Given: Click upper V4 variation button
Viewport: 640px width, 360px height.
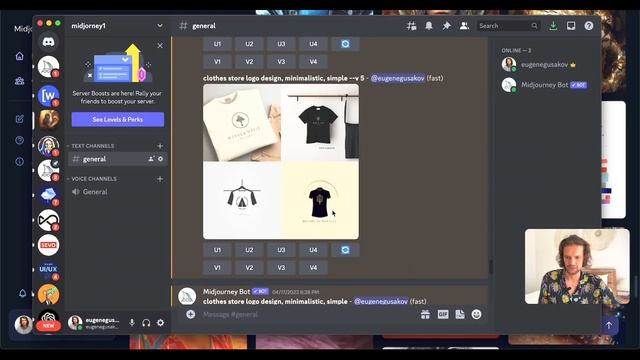Looking at the screenshot, I should pyautogui.click(x=313, y=62).
